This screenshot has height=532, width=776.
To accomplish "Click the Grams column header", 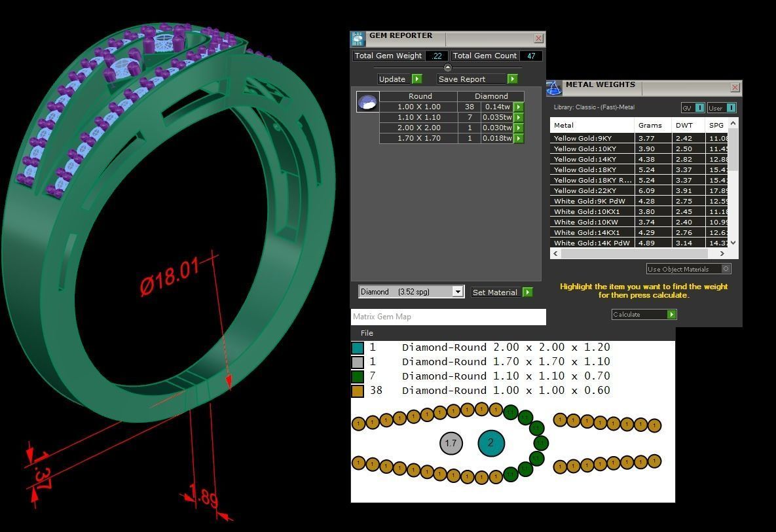I will (x=653, y=125).
